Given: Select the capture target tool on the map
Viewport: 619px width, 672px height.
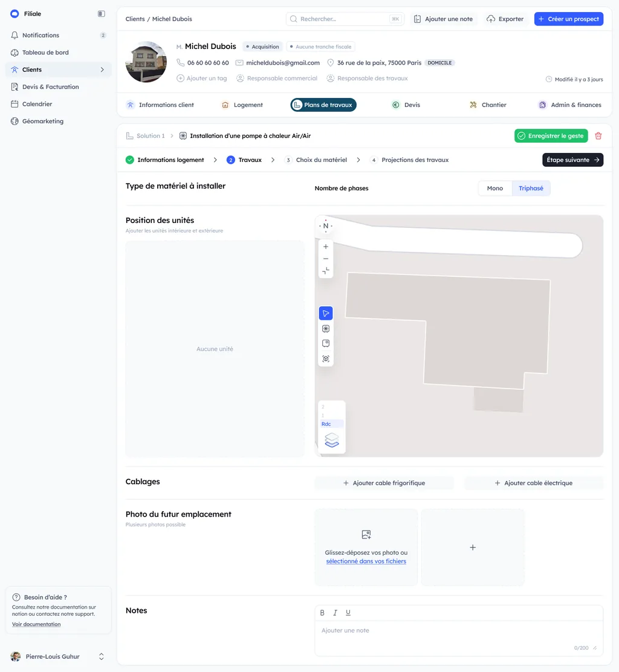Looking at the screenshot, I should tap(326, 359).
